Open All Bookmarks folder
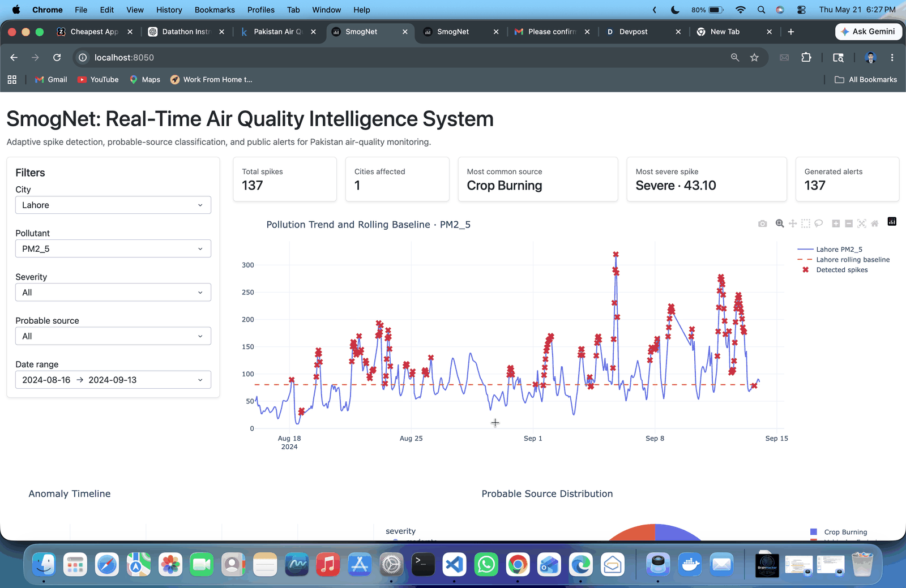Screen dimensions: 906x588 [866, 80]
